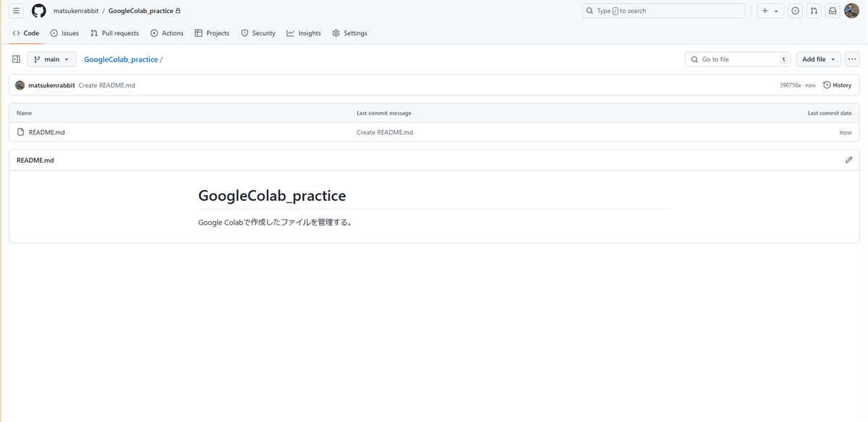Image resolution: width=868 pixels, height=422 pixels.
Task: Switch to the Settings tab
Action: tap(350, 33)
